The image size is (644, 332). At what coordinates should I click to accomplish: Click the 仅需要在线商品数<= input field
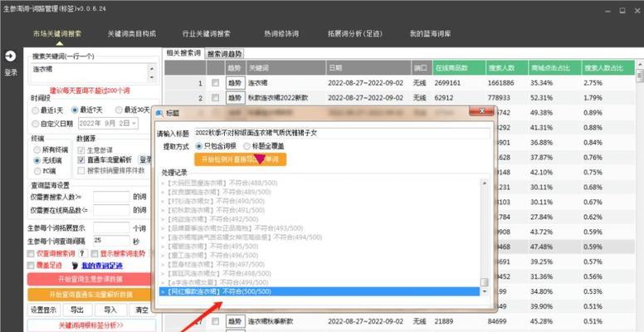click(x=111, y=210)
